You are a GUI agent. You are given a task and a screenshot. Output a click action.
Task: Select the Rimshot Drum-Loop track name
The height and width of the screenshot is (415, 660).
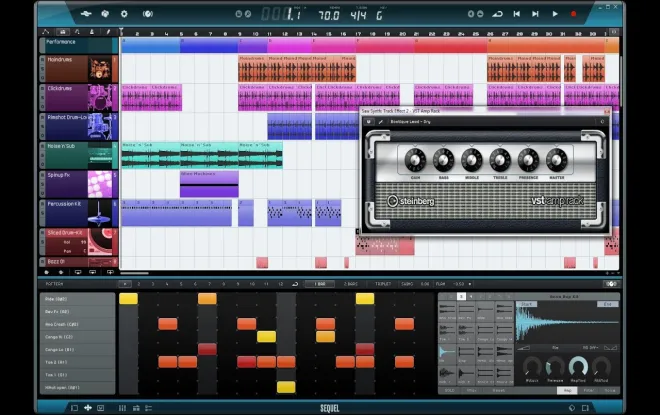pyautogui.click(x=67, y=117)
